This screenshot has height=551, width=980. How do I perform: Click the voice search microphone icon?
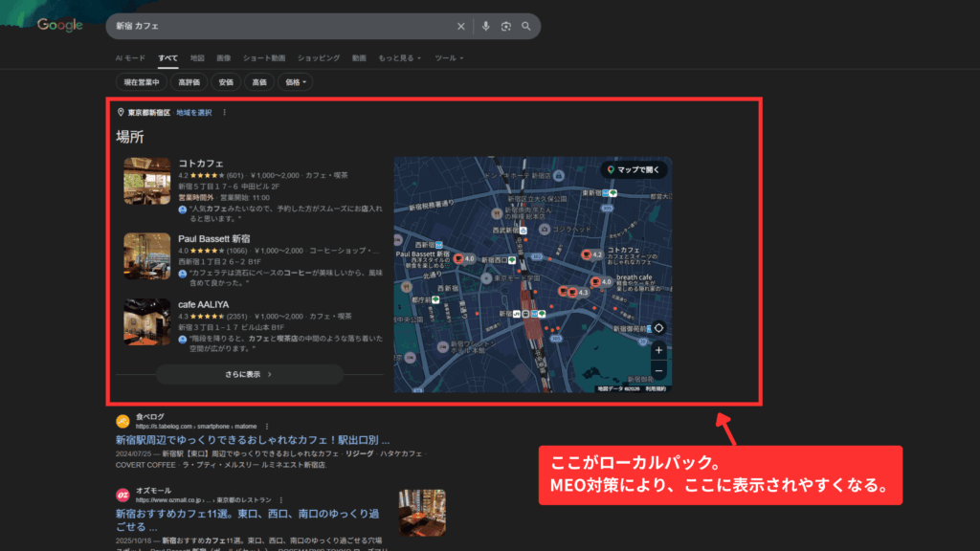coord(486,27)
